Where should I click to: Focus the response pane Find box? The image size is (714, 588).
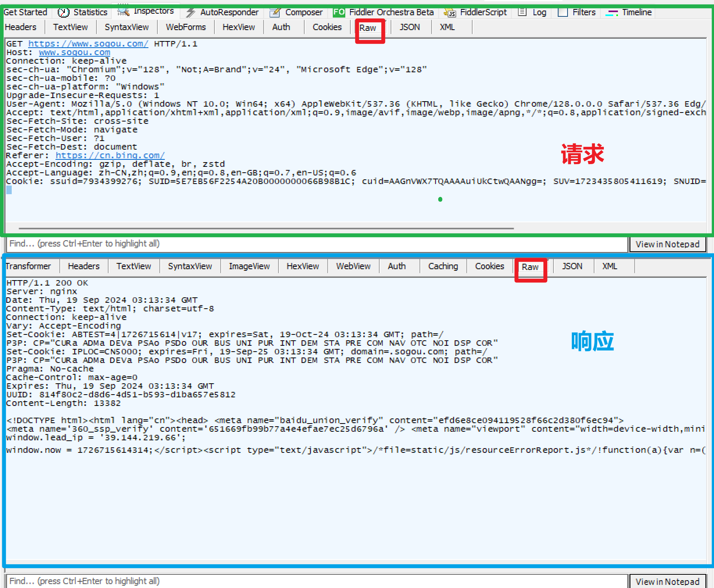[317, 581]
